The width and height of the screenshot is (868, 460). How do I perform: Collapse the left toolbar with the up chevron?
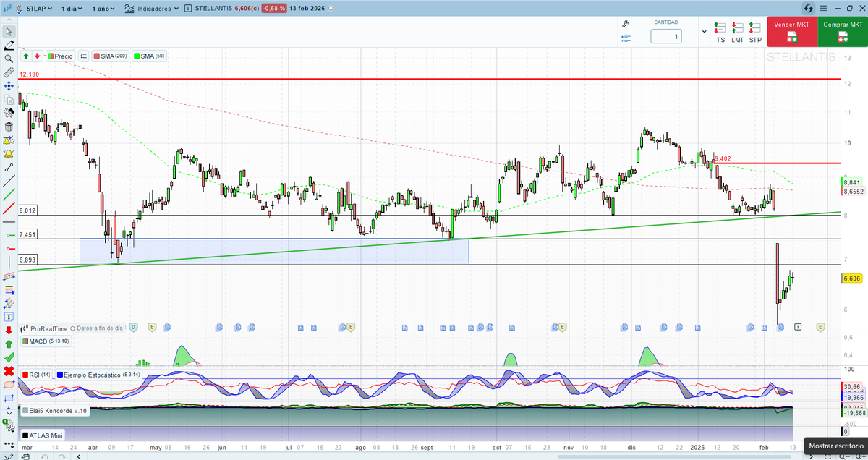click(x=9, y=18)
